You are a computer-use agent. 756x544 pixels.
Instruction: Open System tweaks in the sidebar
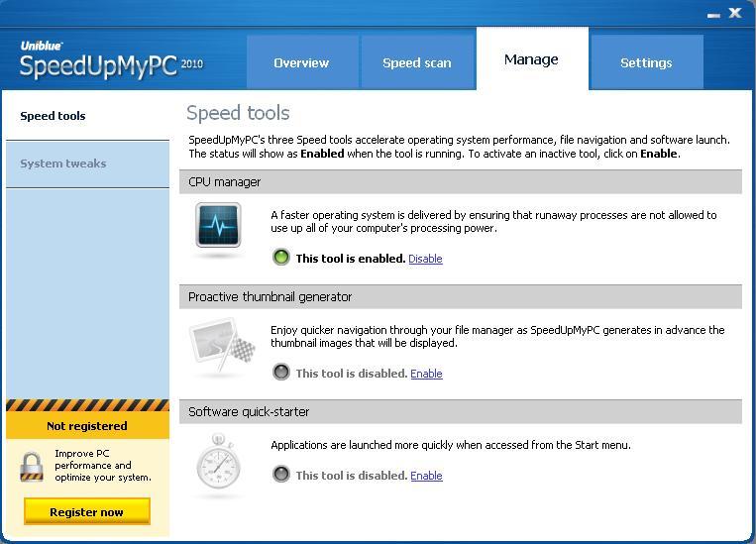(87, 163)
